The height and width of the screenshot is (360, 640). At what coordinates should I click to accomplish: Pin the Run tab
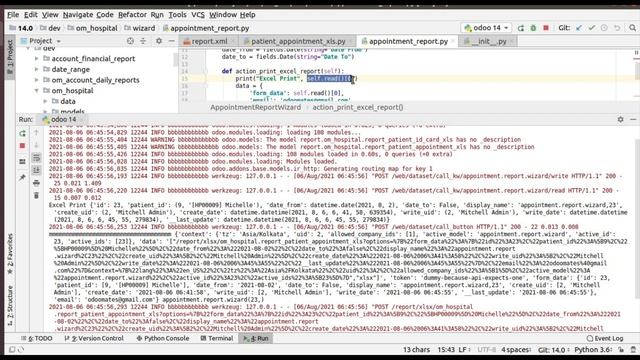coord(22,177)
